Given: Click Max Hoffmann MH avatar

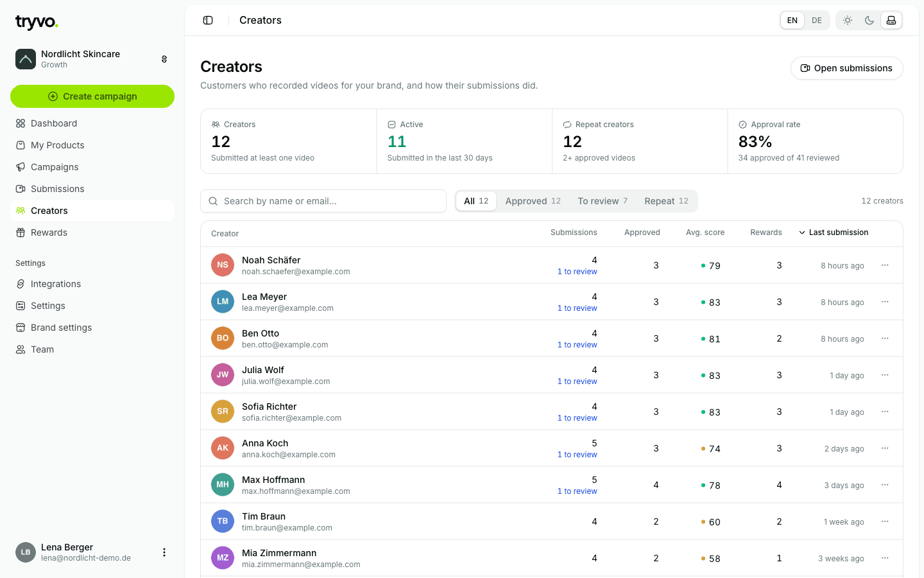Looking at the screenshot, I should pyautogui.click(x=223, y=485).
